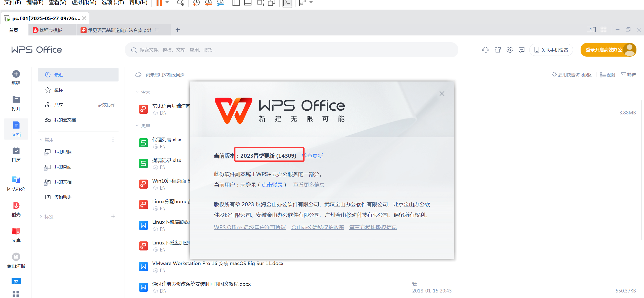Open 金山办公隐私保护政策 link
Viewport: 644px width, 298px height.
coord(318,227)
